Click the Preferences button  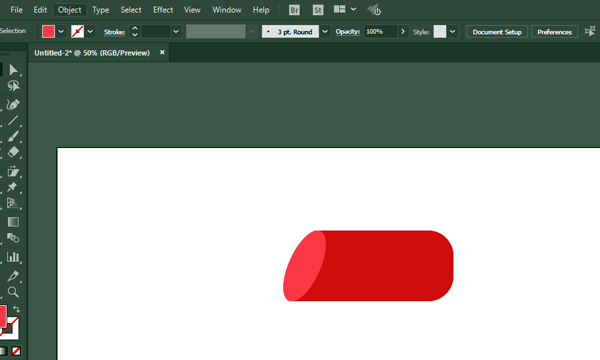coord(554,32)
